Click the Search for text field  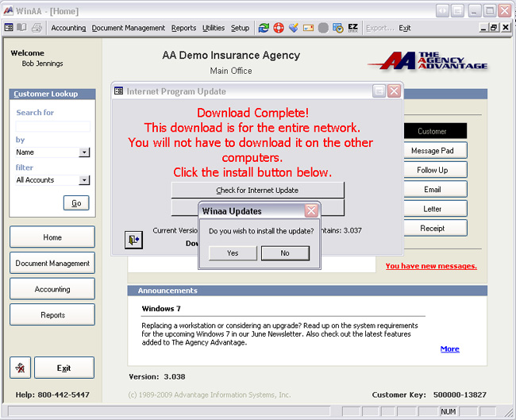pos(52,126)
